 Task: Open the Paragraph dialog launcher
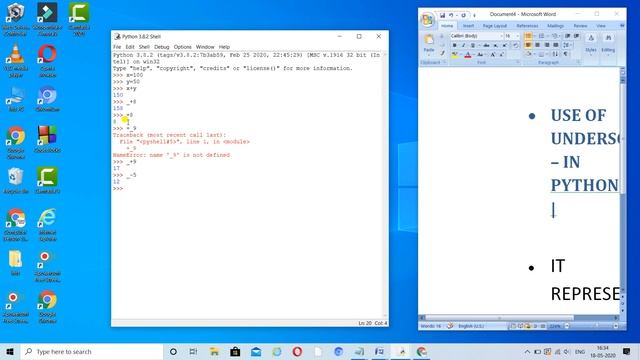pos(578,62)
